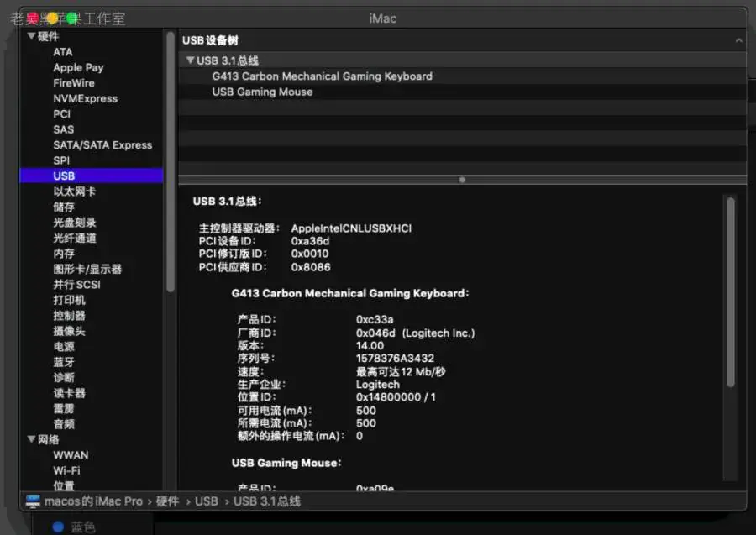The image size is (756, 535).
Task: Click the PCI设备ID value 0xa36d
Action: 310,241
